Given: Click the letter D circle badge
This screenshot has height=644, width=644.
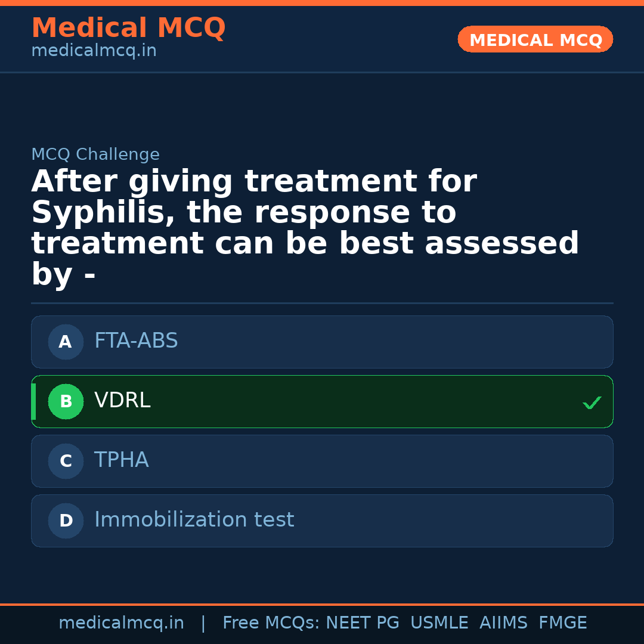Looking at the screenshot, I should coord(66,521).
